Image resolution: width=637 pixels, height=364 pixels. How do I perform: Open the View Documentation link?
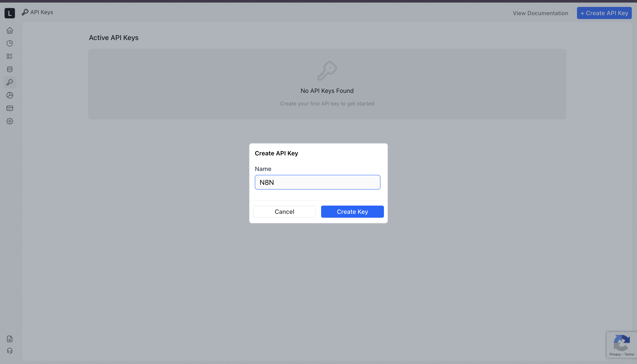click(540, 13)
